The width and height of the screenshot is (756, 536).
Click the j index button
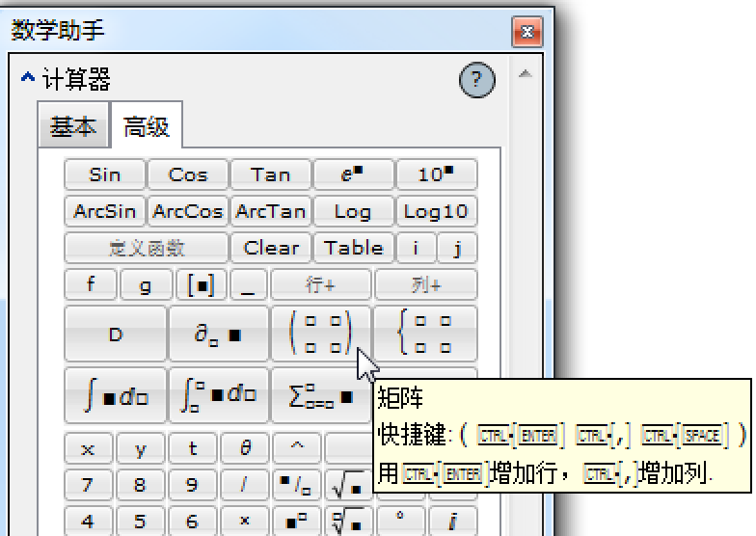457,248
